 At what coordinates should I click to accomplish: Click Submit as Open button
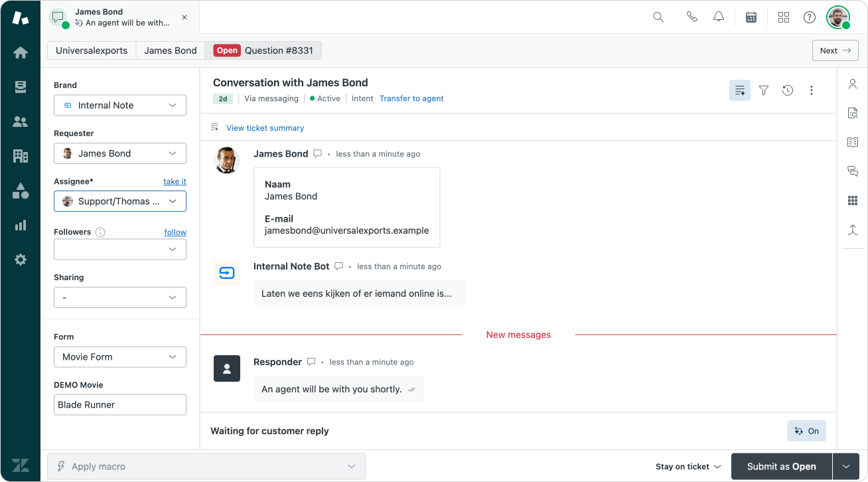pyautogui.click(x=782, y=467)
